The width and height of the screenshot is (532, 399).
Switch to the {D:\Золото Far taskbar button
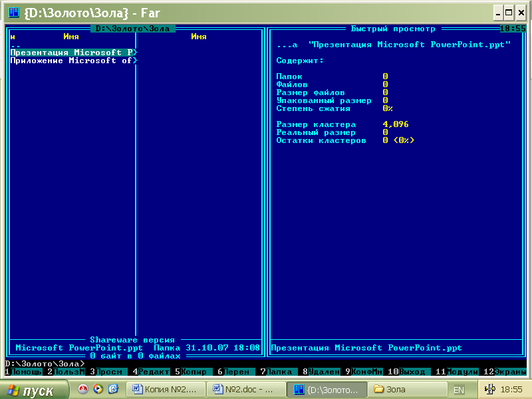click(x=327, y=390)
